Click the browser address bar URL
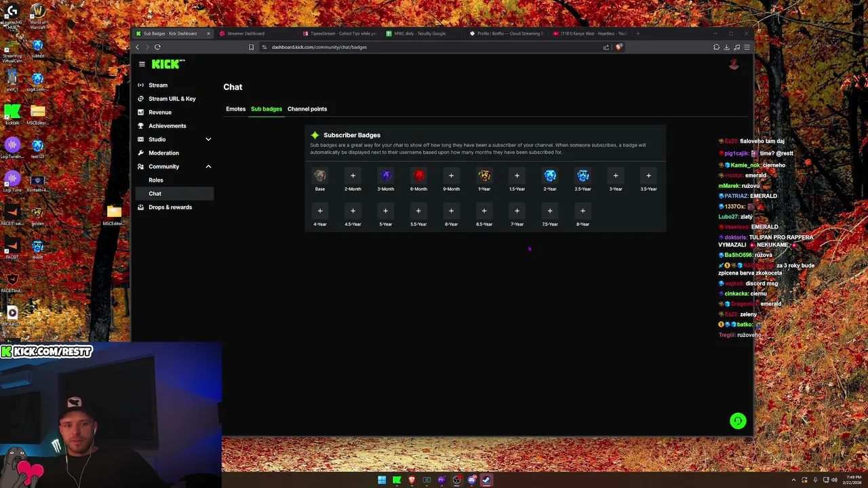Image resolution: width=868 pixels, height=488 pixels. click(319, 47)
